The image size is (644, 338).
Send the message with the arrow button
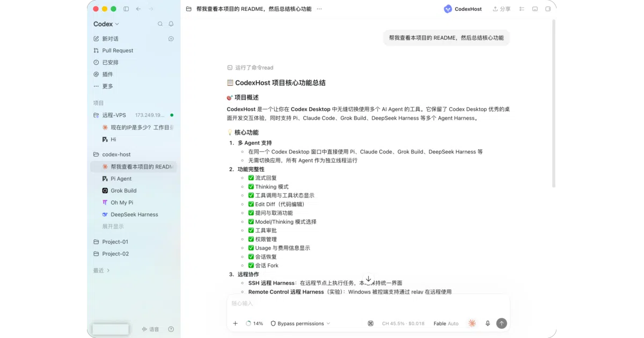click(x=501, y=324)
